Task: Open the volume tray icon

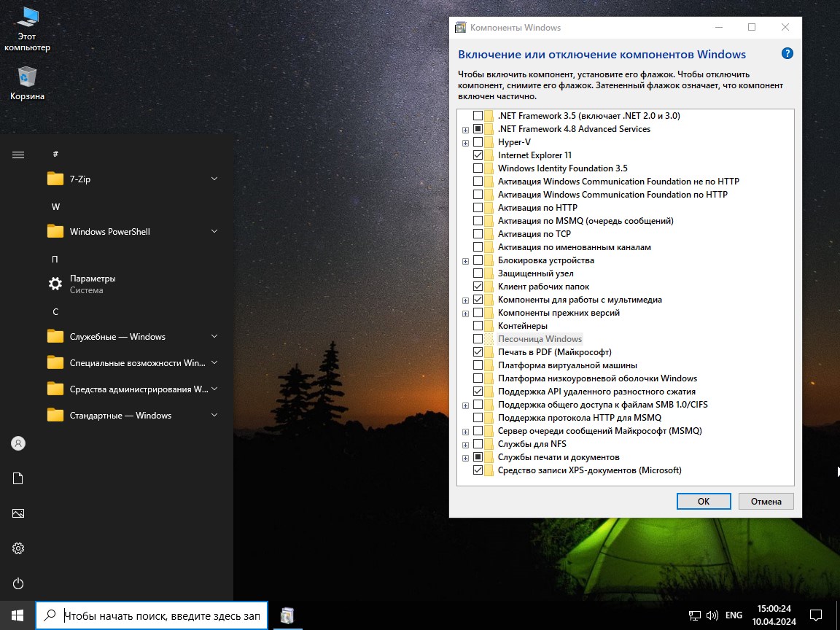Action: click(x=712, y=615)
